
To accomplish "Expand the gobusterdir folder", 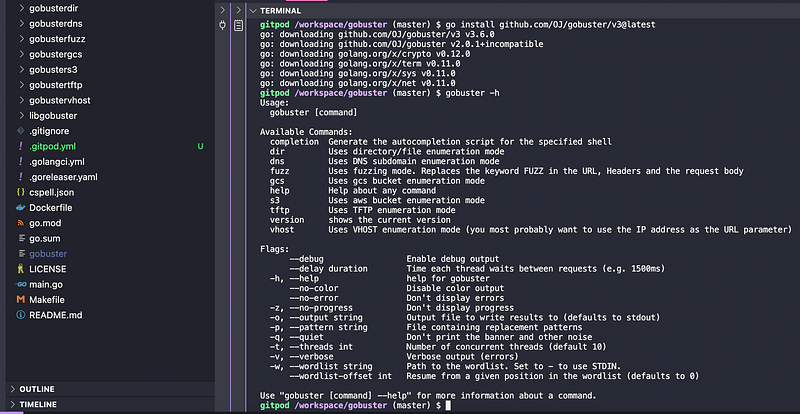I will click(54, 8).
